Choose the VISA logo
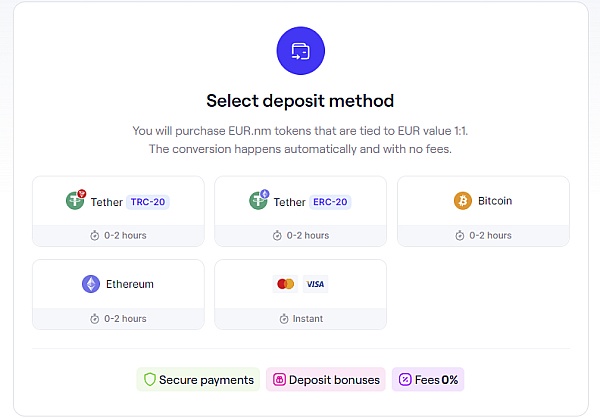 (x=315, y=284)
